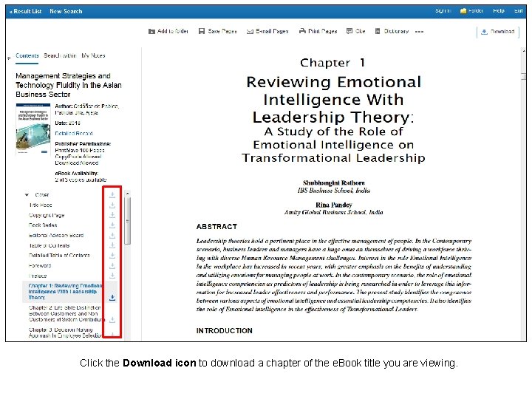This screenshot has width=532, height=399.
Task: Switch to the Search within tab
Action: pyautogui.click(x=60, y=55)
